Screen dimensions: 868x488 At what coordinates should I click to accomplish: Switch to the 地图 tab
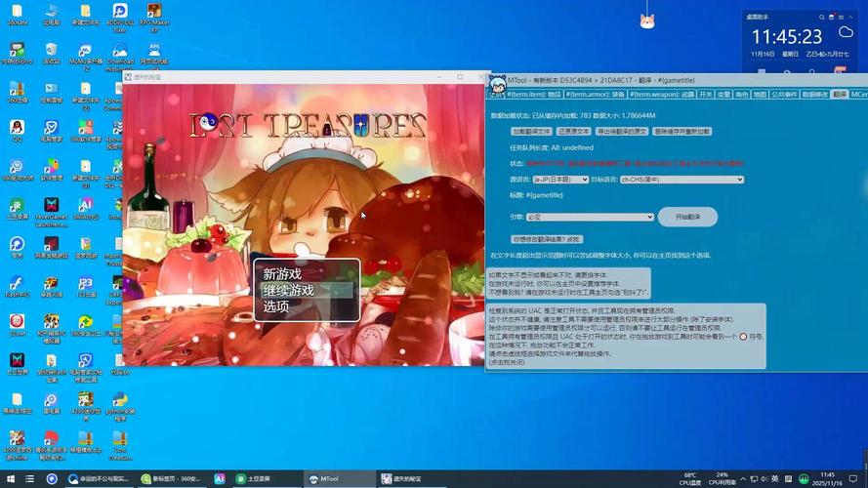[x=760, y=95]
